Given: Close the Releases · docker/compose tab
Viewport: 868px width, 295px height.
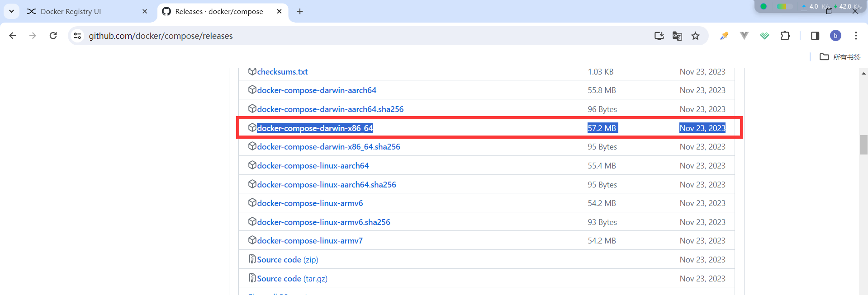Looking at the screenshot, I should 279,11.
